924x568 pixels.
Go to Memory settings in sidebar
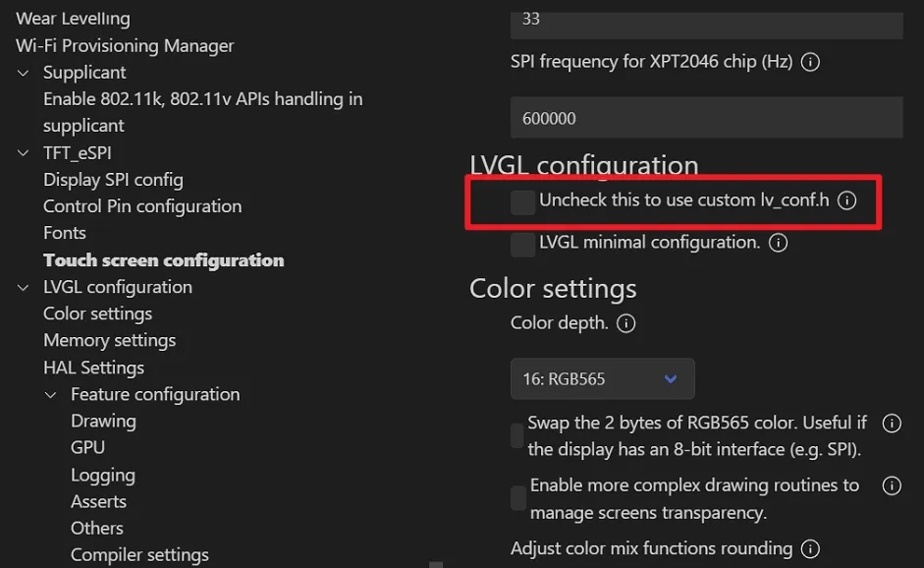pyautogui.click(x=109, y=341)
